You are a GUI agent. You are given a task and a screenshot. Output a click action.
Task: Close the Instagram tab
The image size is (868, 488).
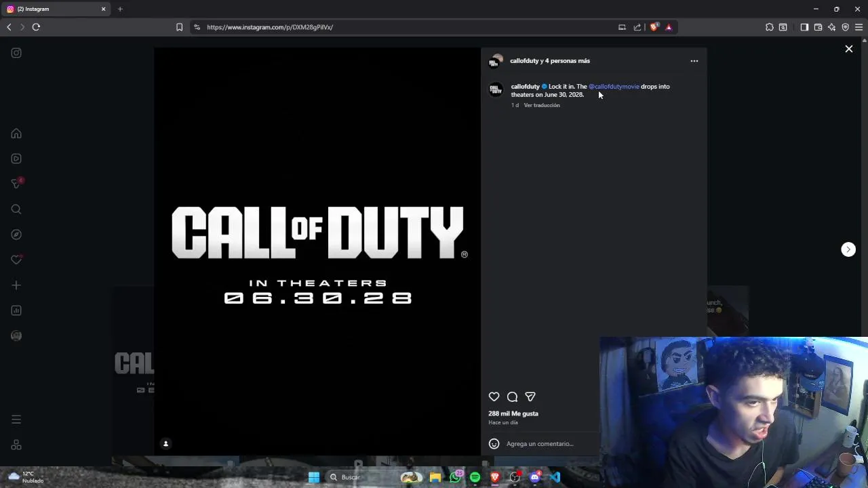103,9
